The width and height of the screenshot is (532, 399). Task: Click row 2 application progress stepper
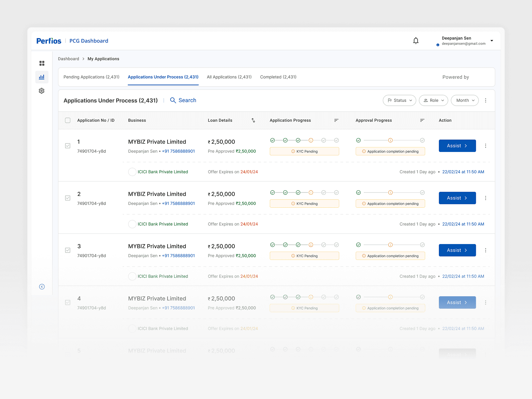pos(305,193)
